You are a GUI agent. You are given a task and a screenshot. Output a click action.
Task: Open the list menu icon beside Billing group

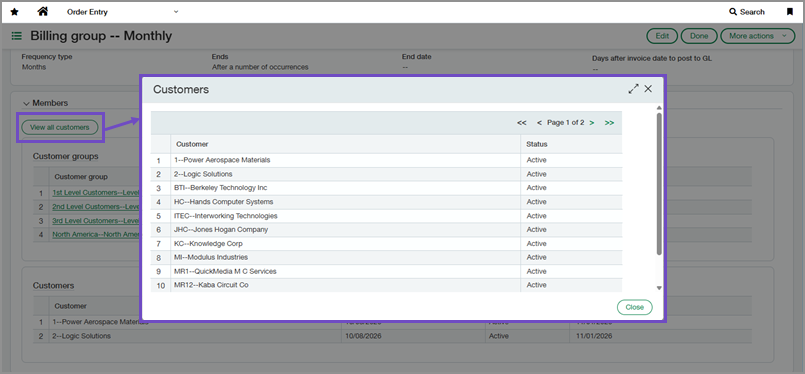[17, 36]
